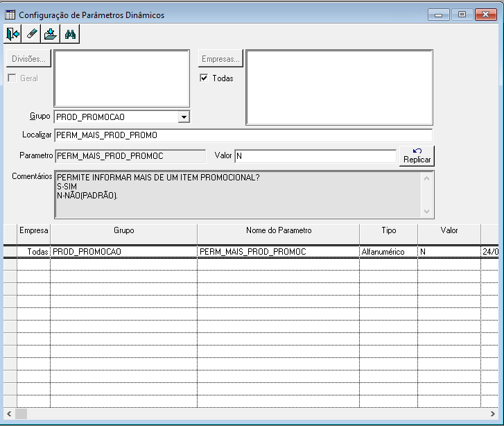Click the Grupo column header in grid
Screen dimensions: 504x426
124,234
